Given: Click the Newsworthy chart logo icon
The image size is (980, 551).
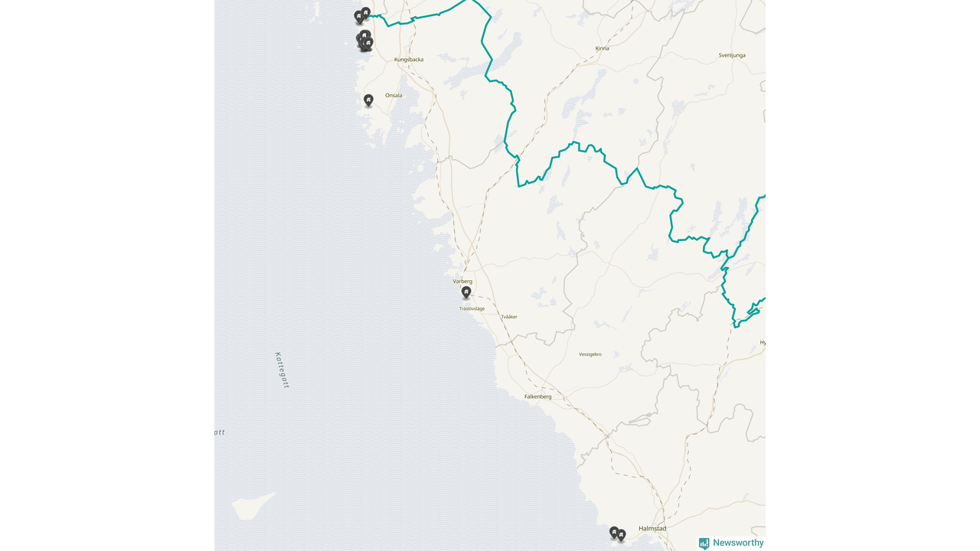Looking at the screenshot, I should click(704, 543).
